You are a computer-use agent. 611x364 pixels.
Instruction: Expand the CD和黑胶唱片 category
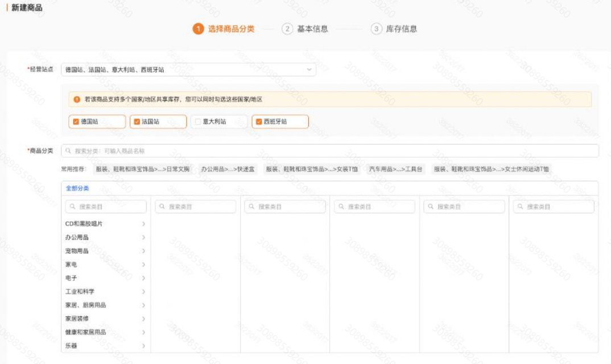[143, 224]
